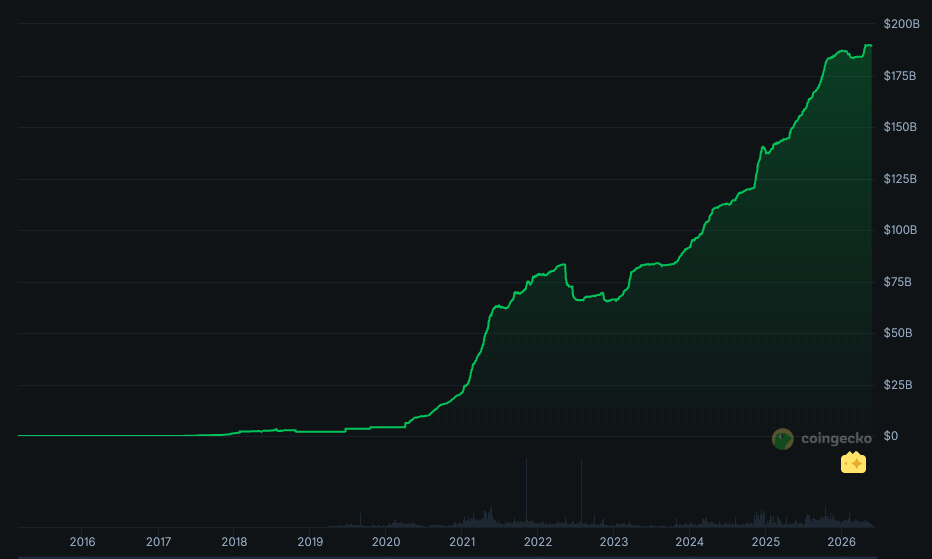The width and height of the screenshot is (932, 559).
Task: Select the 2023 label on the time axis
Action: pos(613,542)
